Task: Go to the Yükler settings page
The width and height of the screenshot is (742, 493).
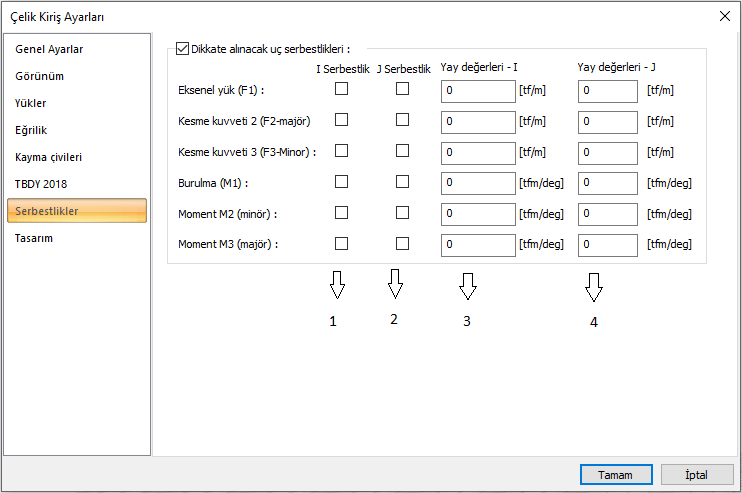Action: tap(31, 103)
